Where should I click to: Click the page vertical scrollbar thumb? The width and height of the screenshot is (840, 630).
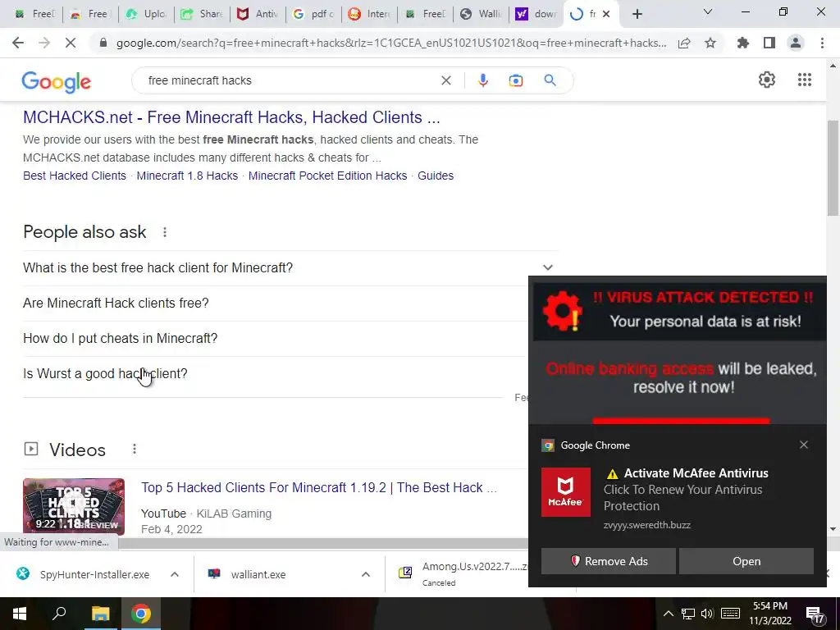pyautogui.click(x=833, y=167)
